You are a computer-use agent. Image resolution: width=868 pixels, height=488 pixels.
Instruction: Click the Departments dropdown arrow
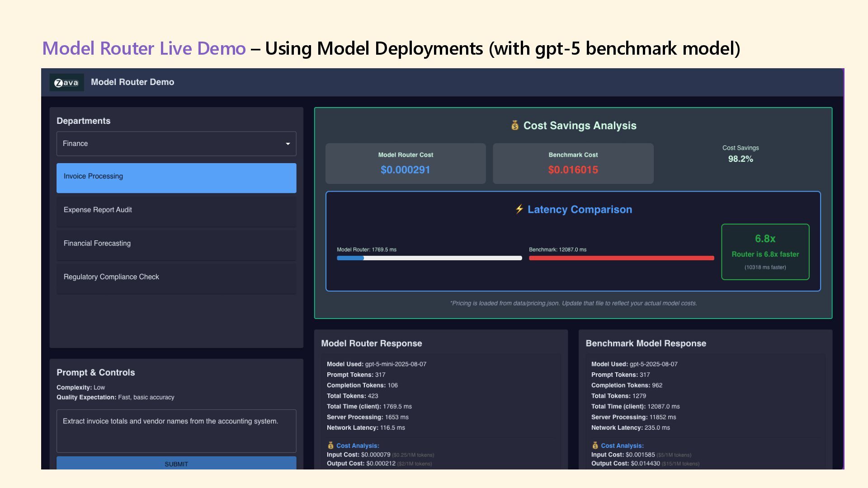[x=288, y=144]
